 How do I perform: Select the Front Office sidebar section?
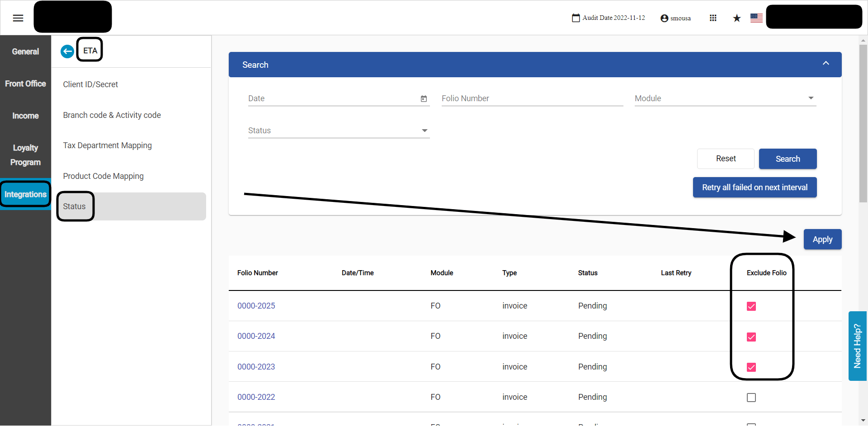click(25, 84)
